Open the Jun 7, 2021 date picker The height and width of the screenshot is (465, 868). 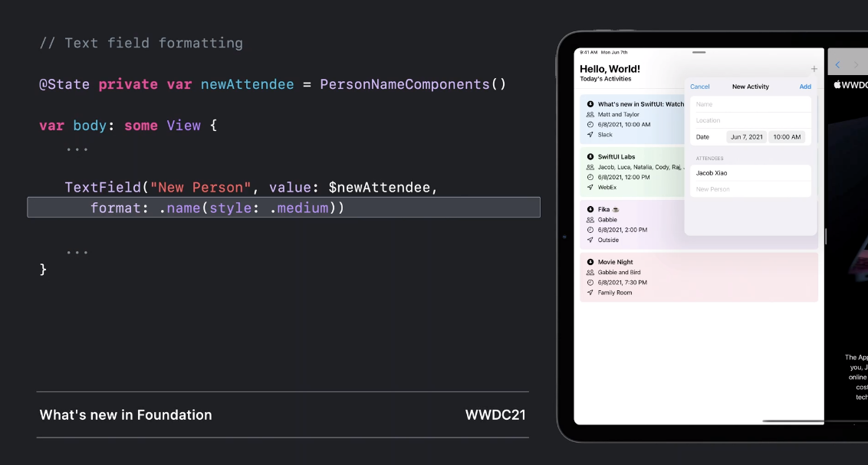tap(746, 136)
